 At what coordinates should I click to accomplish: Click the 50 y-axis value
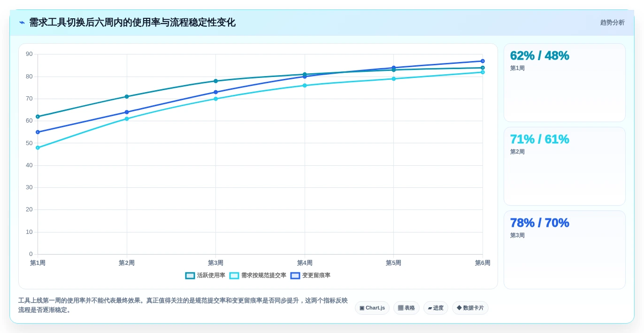click(x=29, y=143)
